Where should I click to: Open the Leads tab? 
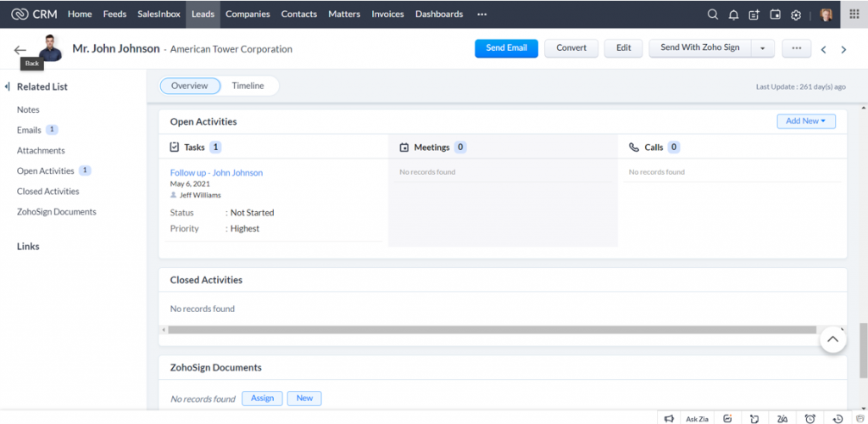(x=203, y=14)
